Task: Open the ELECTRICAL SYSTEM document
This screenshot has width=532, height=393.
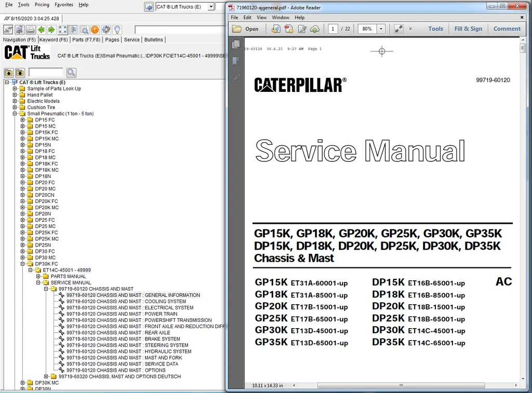Action: 130,307
